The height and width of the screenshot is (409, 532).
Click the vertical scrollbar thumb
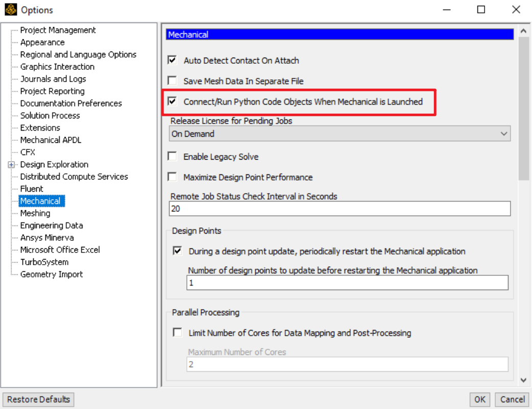tap(523, 109)
